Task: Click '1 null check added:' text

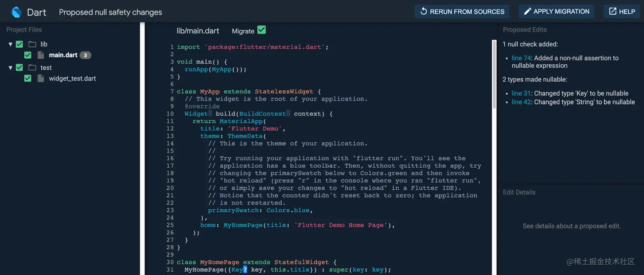Action: point(530,44)
